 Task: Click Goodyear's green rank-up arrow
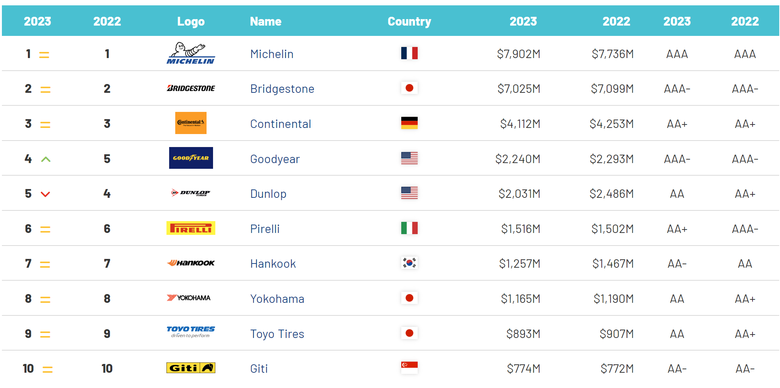(46, 159)
